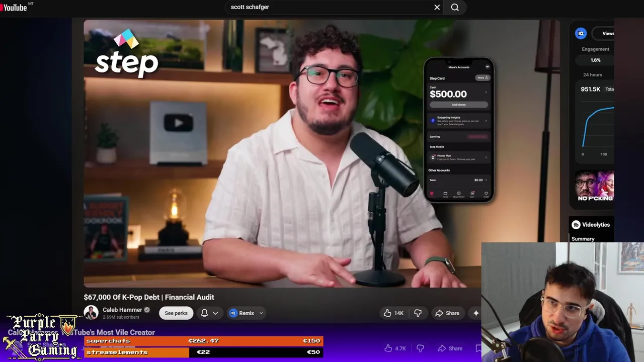644x362 pixels.
Task: Click the lower like button showing 4.7K
Action: pos(394,348)
